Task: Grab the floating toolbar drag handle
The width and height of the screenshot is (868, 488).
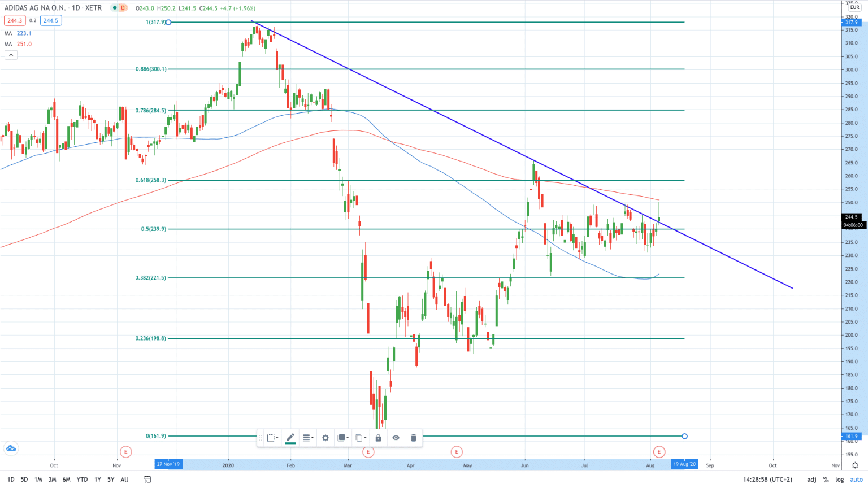Action: coord(261,438)
